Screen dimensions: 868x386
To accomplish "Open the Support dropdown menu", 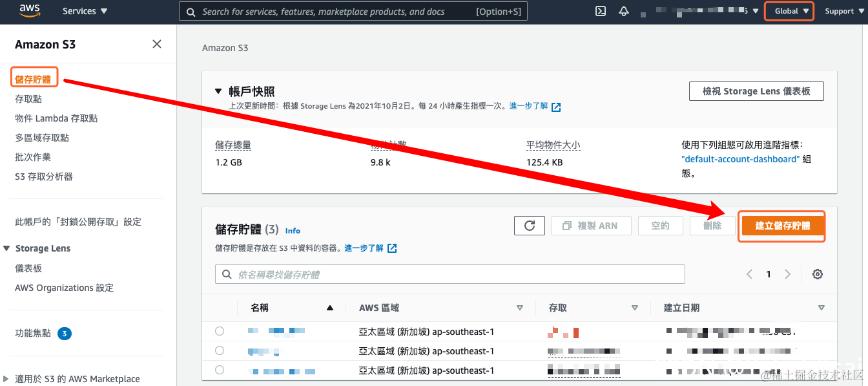I will point(843,11).
